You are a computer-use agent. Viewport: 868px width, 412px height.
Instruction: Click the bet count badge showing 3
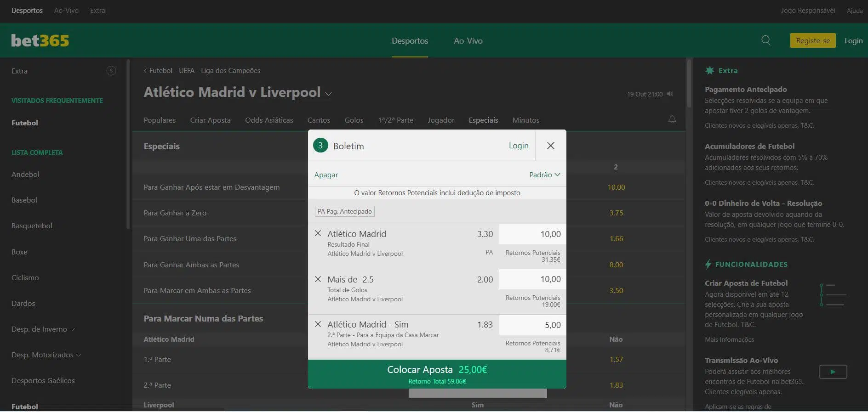(320, 146)
